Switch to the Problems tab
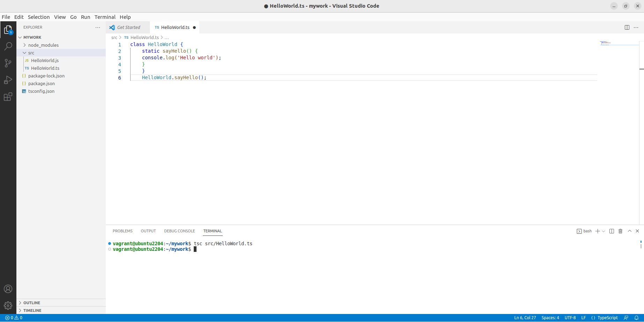644x322 pixels. [123, 231]
